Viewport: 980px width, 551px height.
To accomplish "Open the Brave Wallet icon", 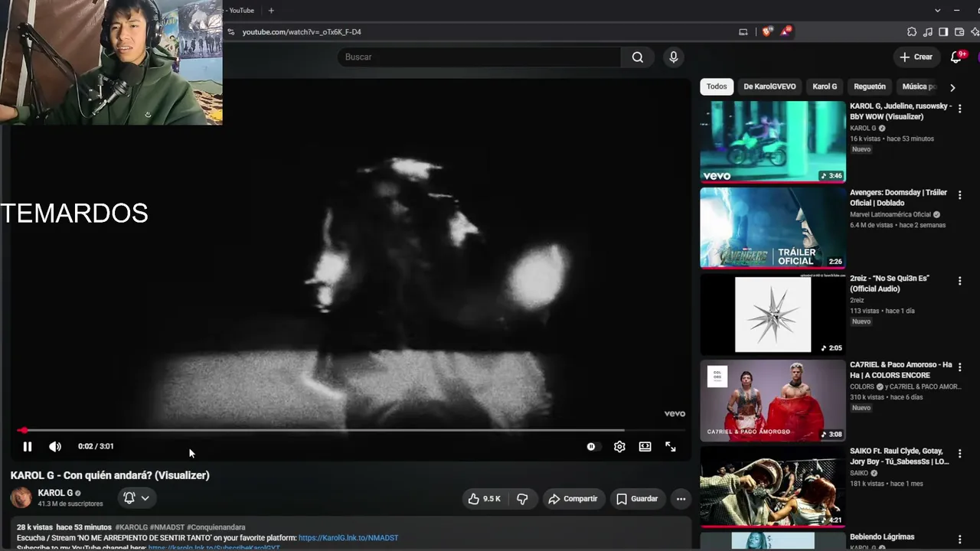I will pos(959,32).
